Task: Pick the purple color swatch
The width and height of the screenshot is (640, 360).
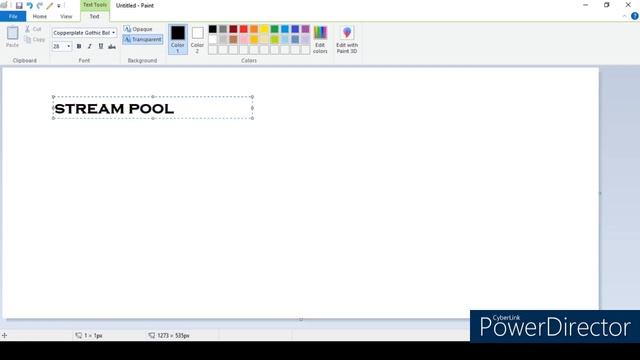Action: pos(305,29)
